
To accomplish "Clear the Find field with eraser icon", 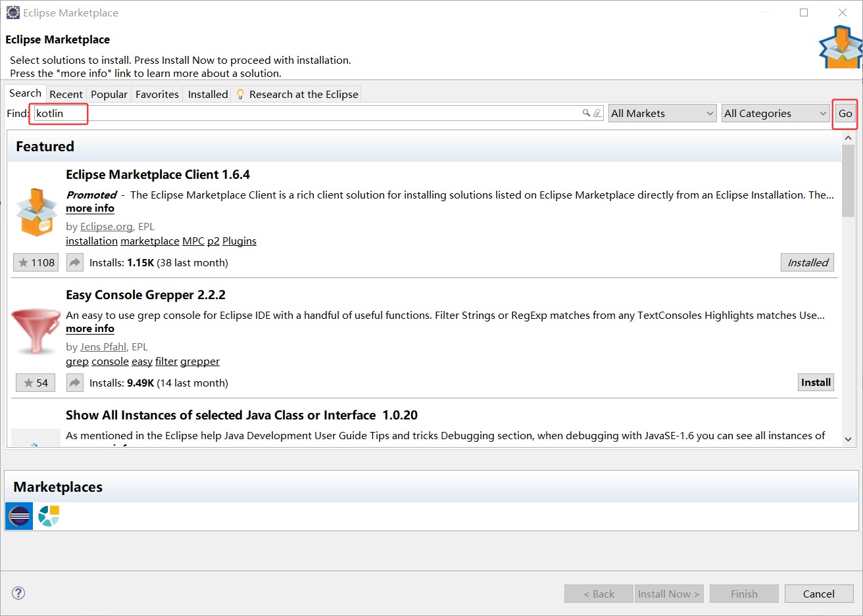I will coord(597,113).
